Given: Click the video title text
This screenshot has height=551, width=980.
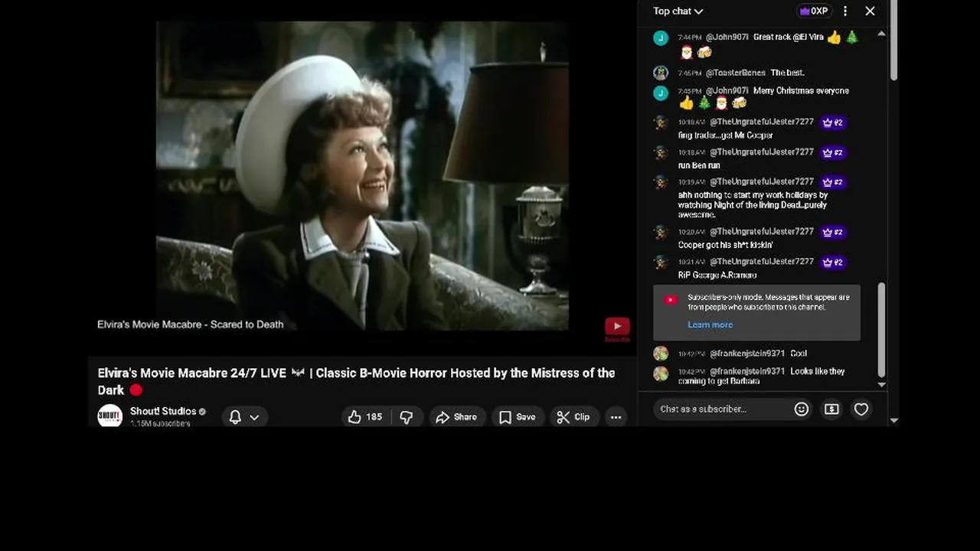Looking at the screenshot, I should (356, 381).
